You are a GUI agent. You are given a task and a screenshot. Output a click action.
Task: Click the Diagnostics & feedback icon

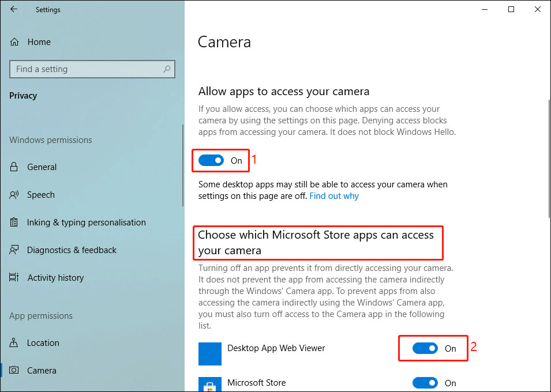[14, 250]
